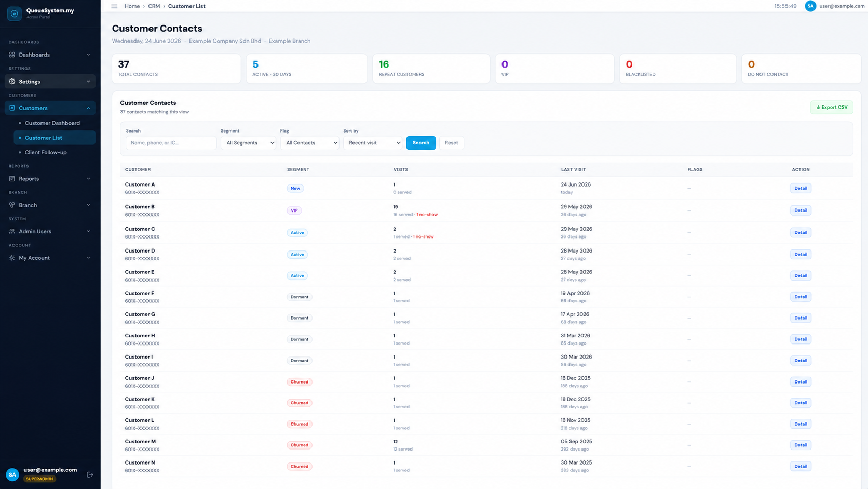Click the '05 Sep 2025' last visit date
This screenshot has width=868, height=489.
577,442
